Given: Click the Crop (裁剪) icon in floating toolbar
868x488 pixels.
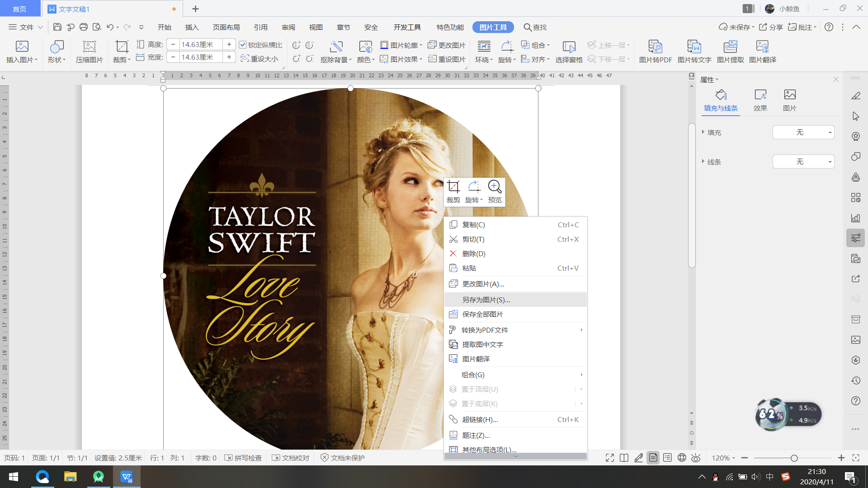Looking at the screenshot, I should click(453, 187).
